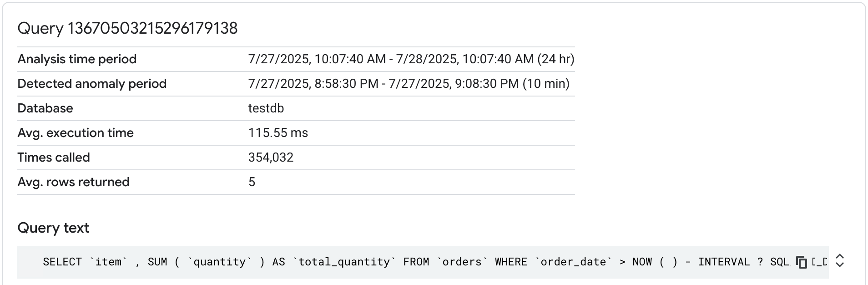Select the Times called count 354,032
Viewport: 868px width, 285px height.
pos(271,157)
